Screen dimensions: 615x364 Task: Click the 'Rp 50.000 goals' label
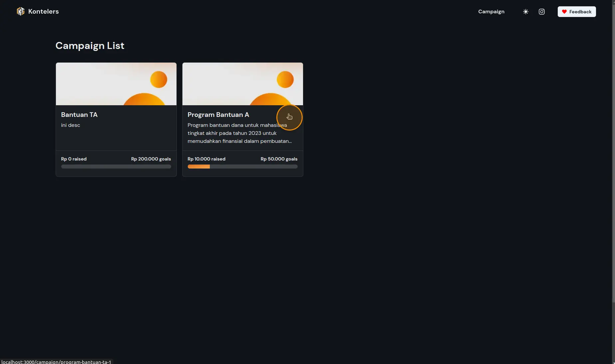coord(279,159)
